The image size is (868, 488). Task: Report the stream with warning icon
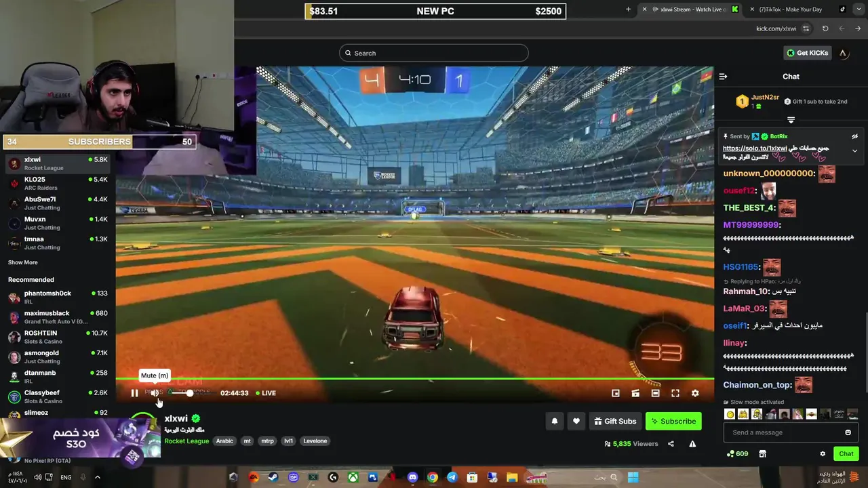[692, 444]
